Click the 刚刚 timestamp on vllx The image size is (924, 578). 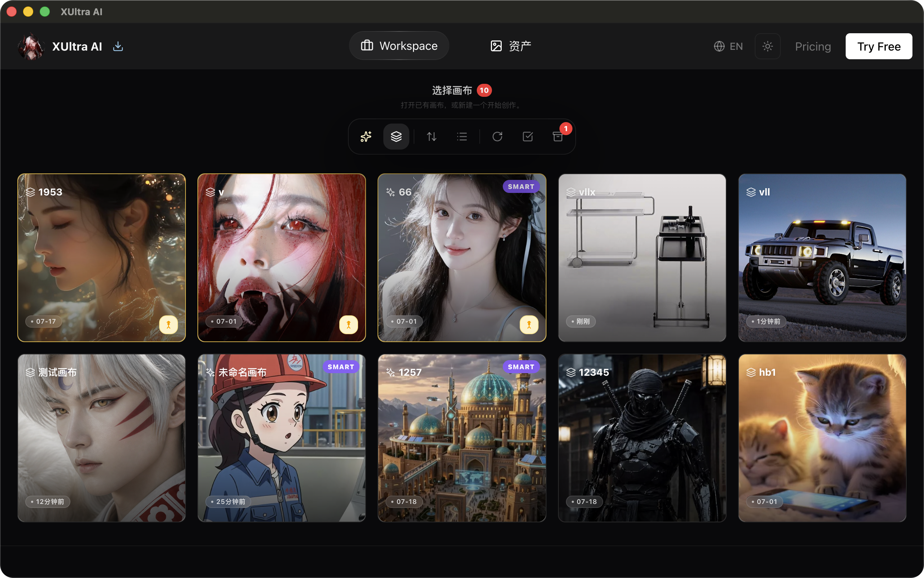click(x=581, y=322)
